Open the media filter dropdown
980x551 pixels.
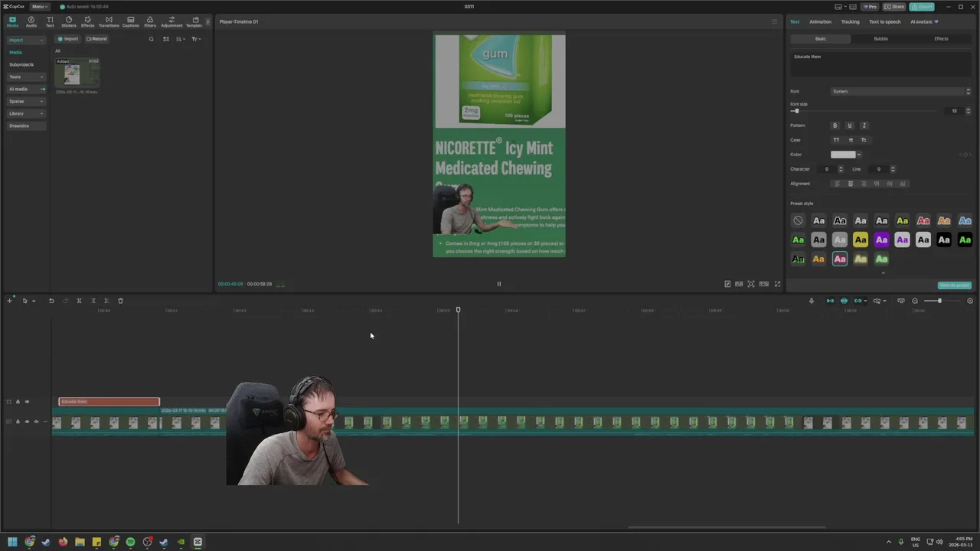click(x=196, y=39)
